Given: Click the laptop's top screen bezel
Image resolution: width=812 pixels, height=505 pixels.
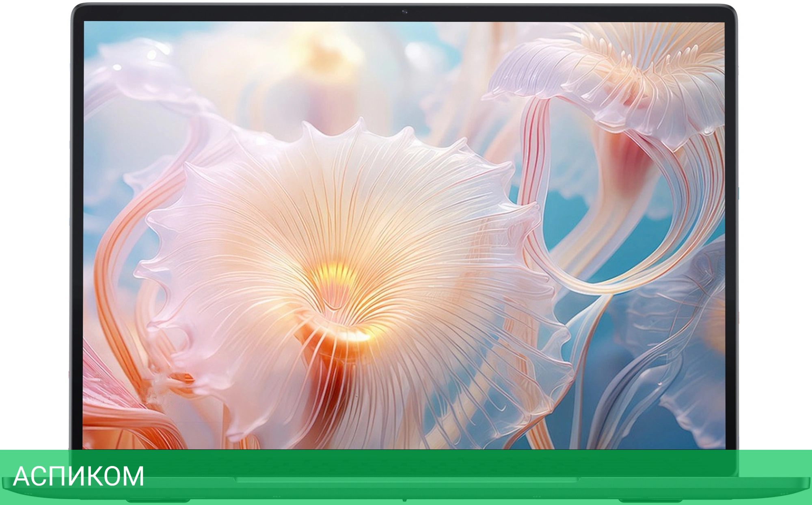Looking at the screenshot, I should coord(244,13).
